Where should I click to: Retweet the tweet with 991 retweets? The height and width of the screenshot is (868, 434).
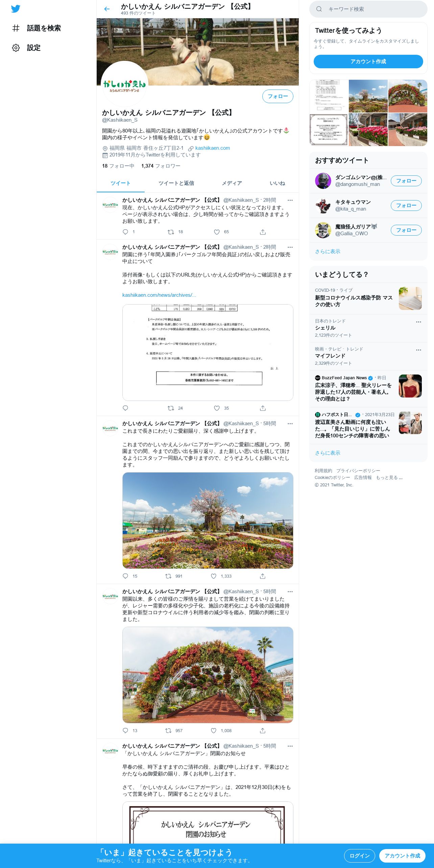coord(168,576)
